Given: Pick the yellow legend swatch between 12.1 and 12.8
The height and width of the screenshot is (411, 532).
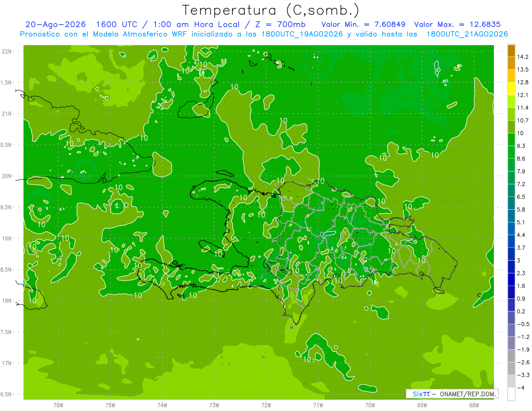Looking at the screenshot, I should point(511,89).
